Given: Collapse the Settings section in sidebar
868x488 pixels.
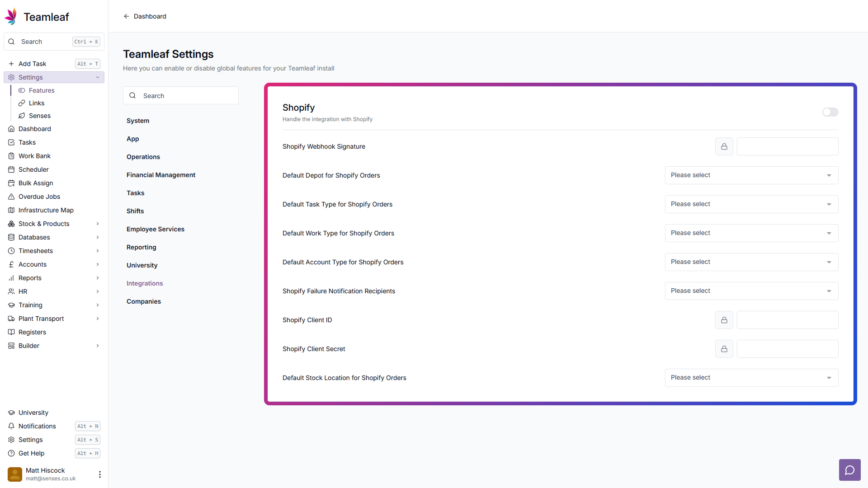Looking at the screenshot, I should point(97,77).
